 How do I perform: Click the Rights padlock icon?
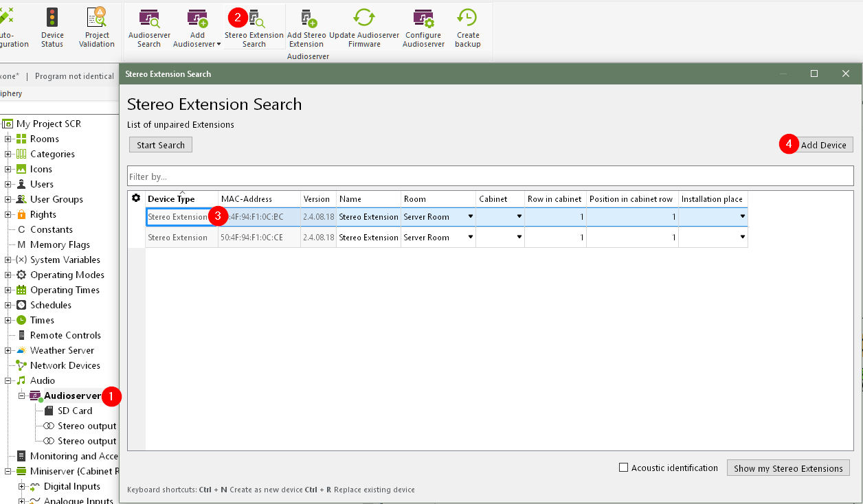21,214
